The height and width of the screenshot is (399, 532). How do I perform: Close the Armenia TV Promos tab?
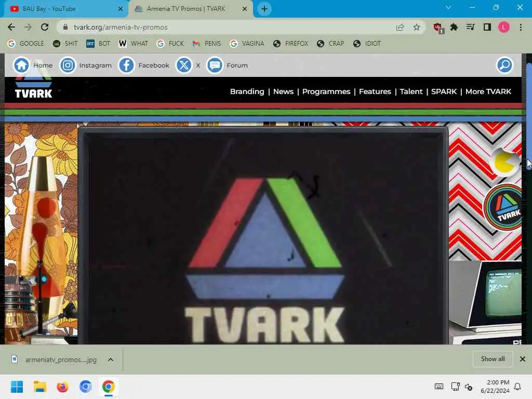(245, 9)
